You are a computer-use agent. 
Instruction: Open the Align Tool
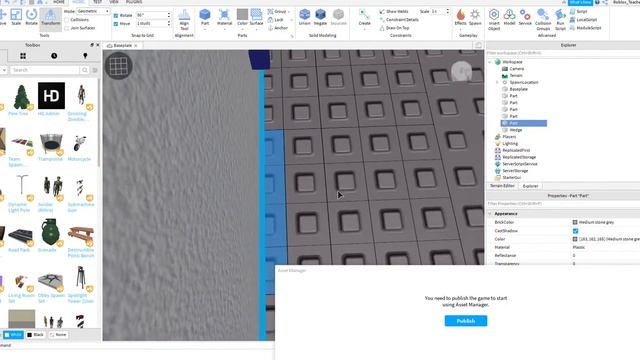[x=184, y=20]
